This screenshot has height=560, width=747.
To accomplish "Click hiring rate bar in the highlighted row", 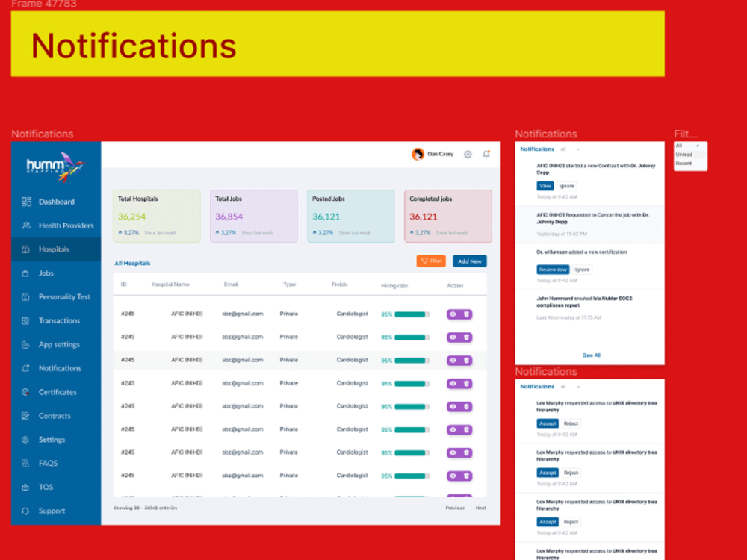I will [x=412, y=361].
